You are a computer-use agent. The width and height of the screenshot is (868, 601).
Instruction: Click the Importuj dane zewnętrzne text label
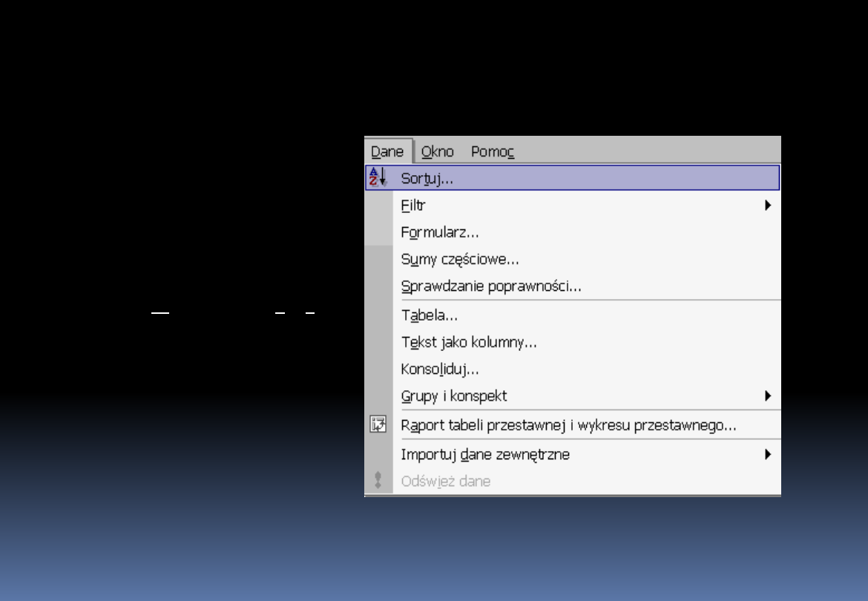tap(485, 454)
